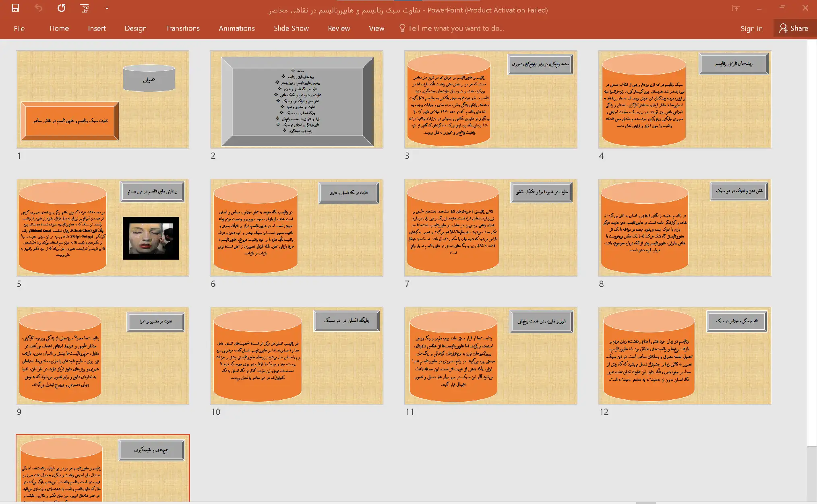
Task: Select slide 12 thumbnail
Action: [685, 355]
